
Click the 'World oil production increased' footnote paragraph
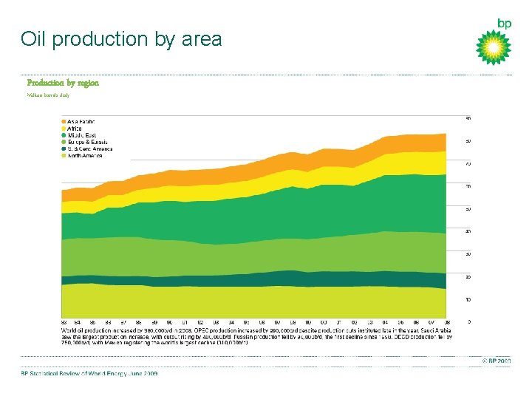257,337
